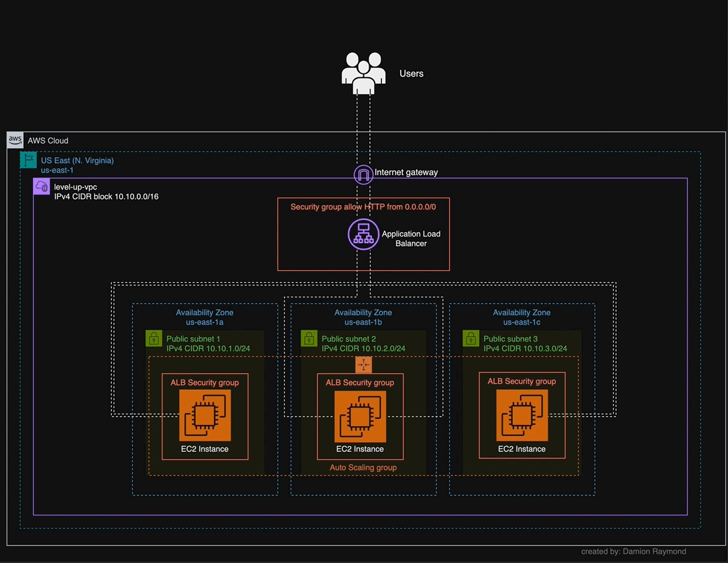Click the Availability Zone us-east-1a label
This screenshot has width=728, height=563.
click(204, 317)
